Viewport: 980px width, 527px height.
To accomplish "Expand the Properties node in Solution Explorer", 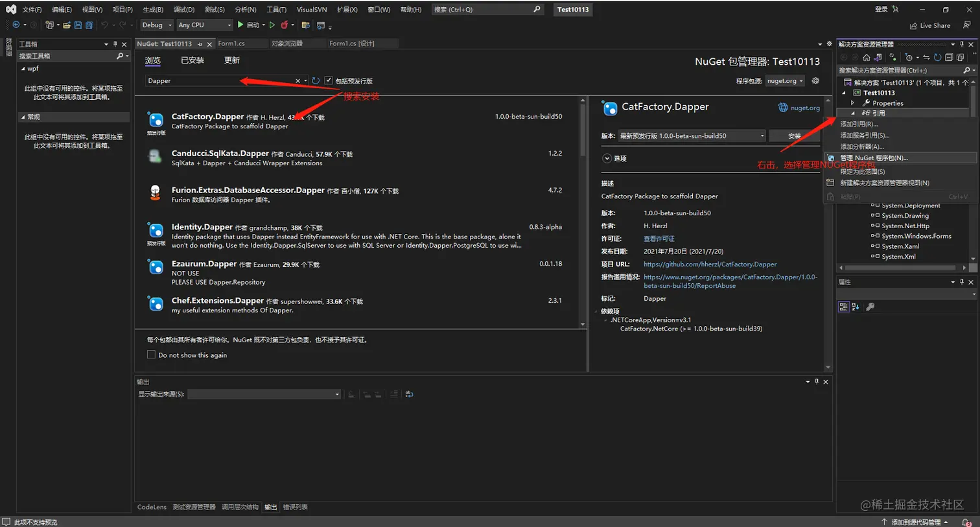I will coord(853,103).
